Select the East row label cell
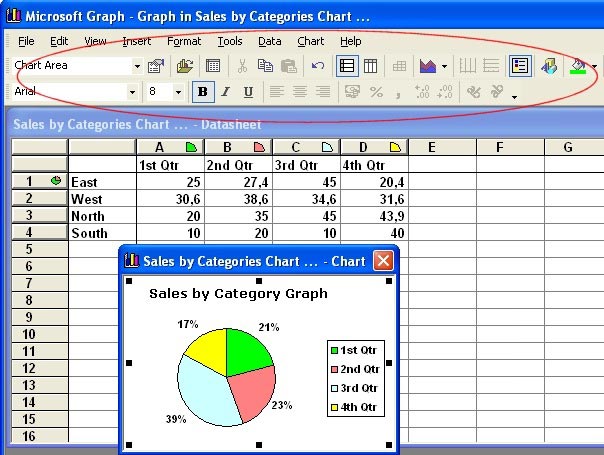604x455 pixels. (x=101, y=182)
